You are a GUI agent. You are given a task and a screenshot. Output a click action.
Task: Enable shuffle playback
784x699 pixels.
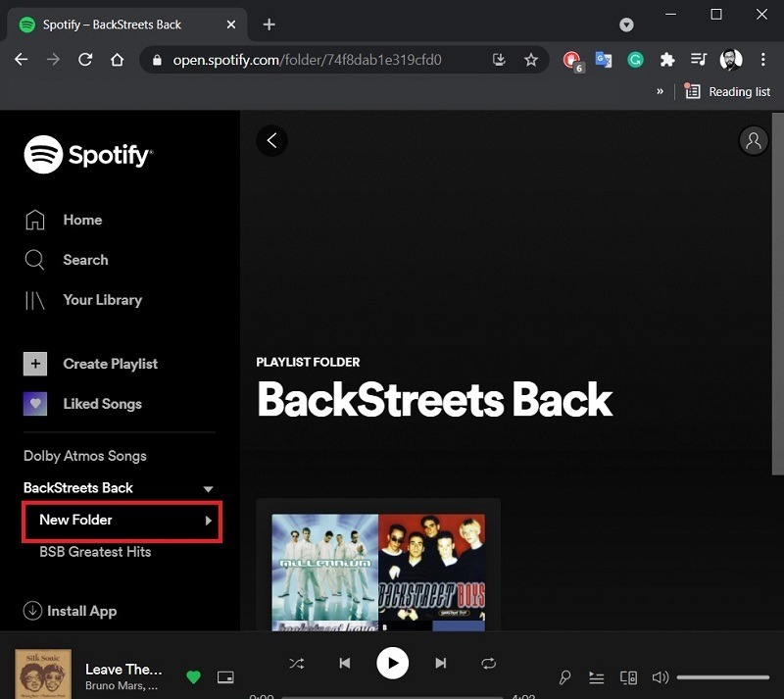[x=296, y=663]
